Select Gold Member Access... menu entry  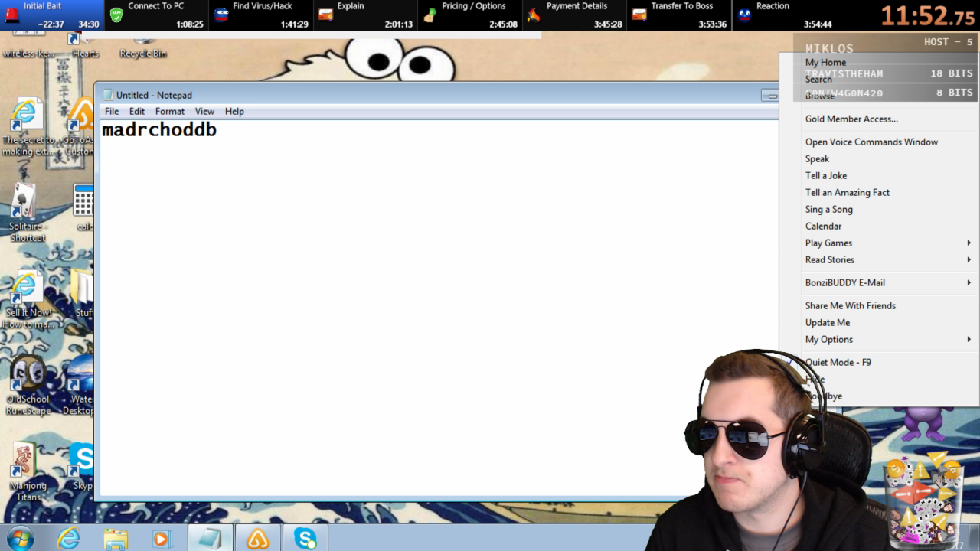click(x=851, y=119)
